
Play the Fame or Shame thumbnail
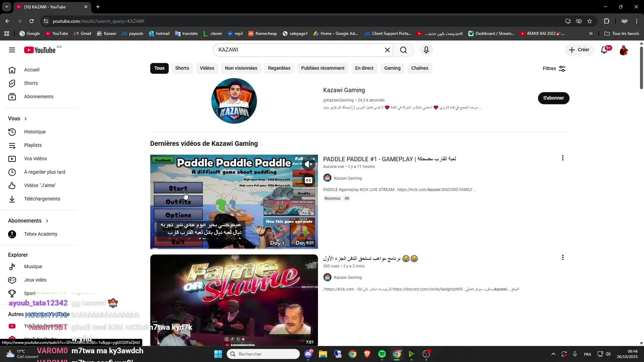click(234, 301)
